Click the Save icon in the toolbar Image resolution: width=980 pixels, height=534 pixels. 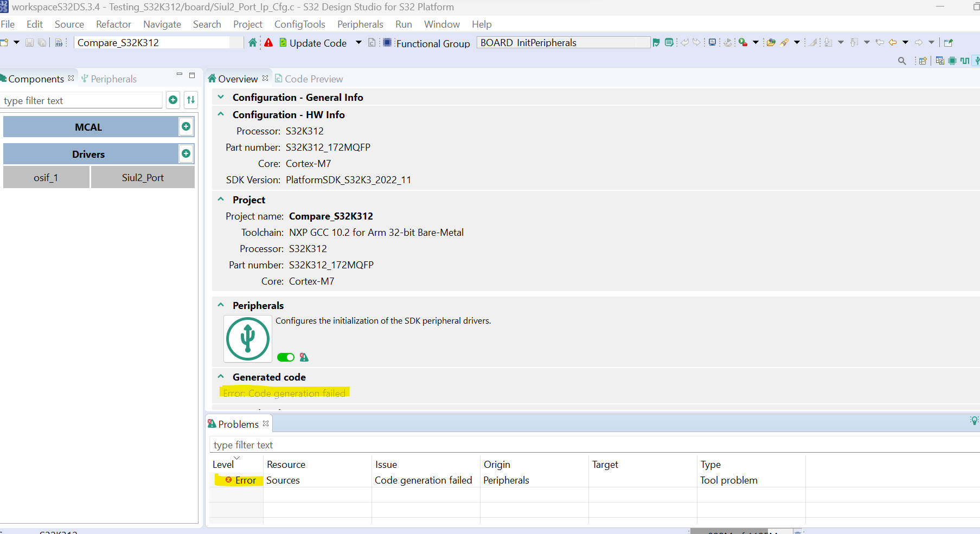point(29,42)
